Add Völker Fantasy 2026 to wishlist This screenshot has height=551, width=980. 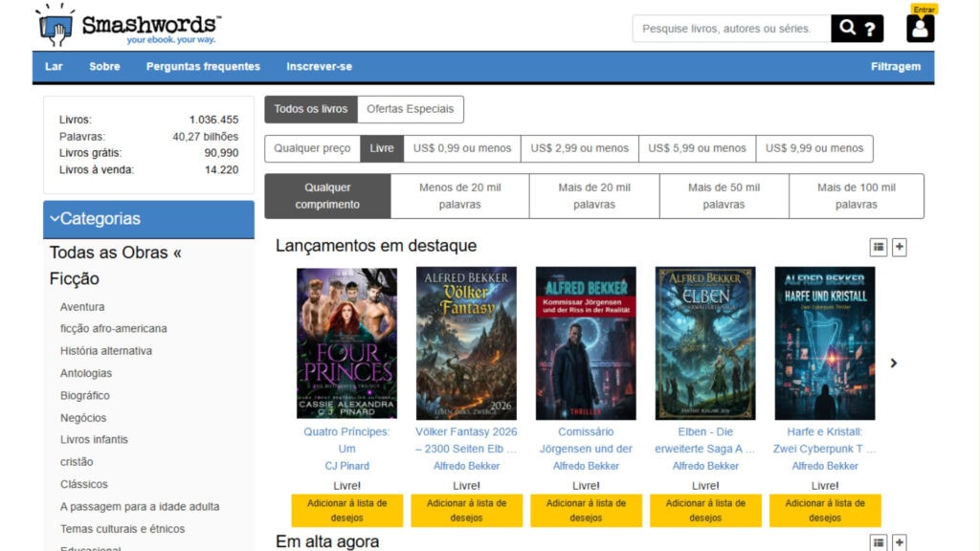click(x=466, y=511)
